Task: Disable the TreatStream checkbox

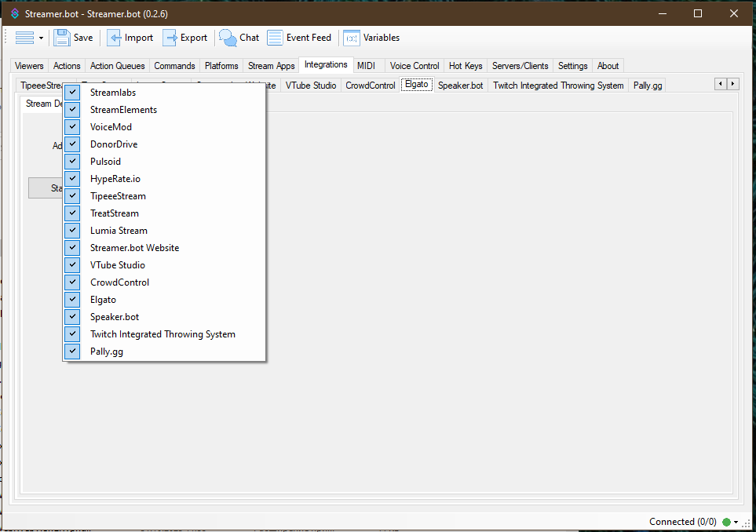Action: click(x=72, y=213)
